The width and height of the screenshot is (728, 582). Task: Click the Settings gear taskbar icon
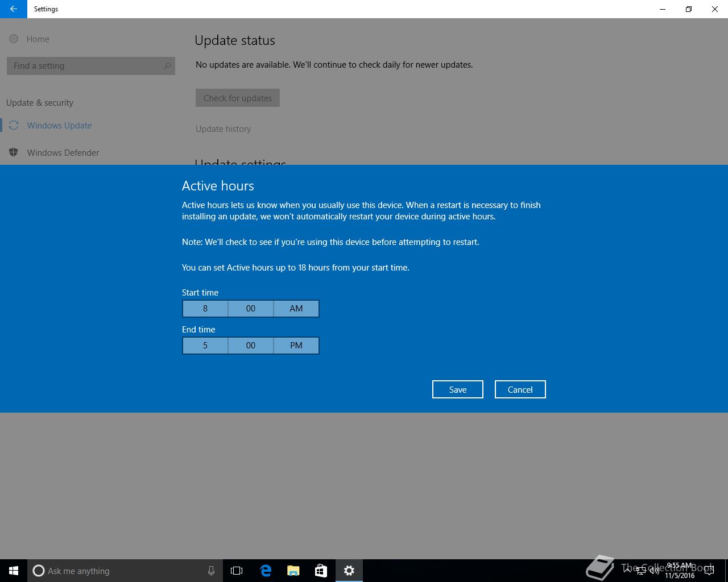(349, 571)
